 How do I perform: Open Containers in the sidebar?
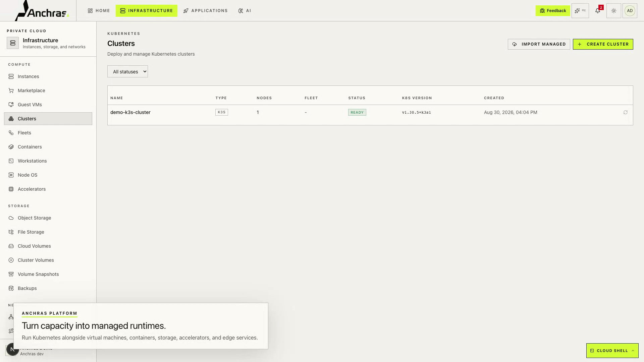pos(48,147)
